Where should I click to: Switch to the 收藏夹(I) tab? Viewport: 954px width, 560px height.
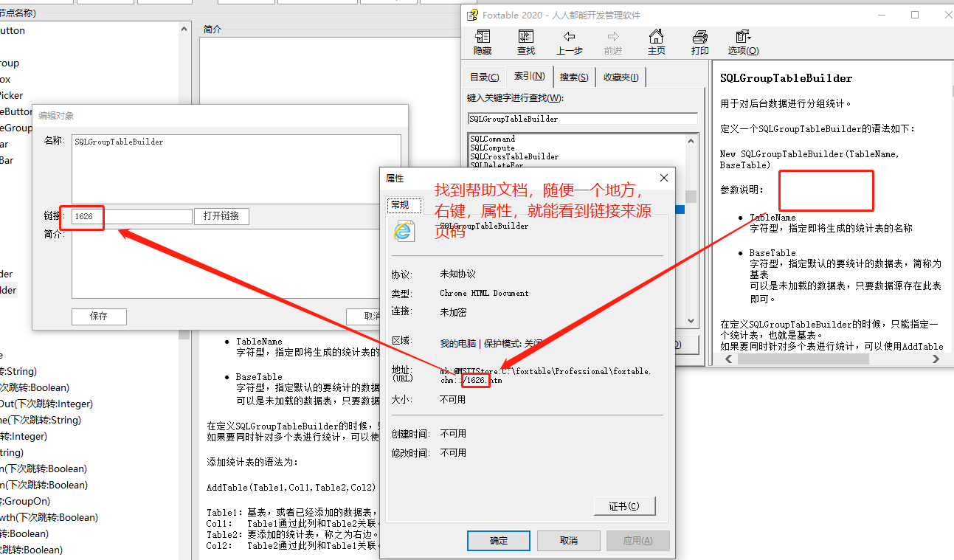coord(621,77)
